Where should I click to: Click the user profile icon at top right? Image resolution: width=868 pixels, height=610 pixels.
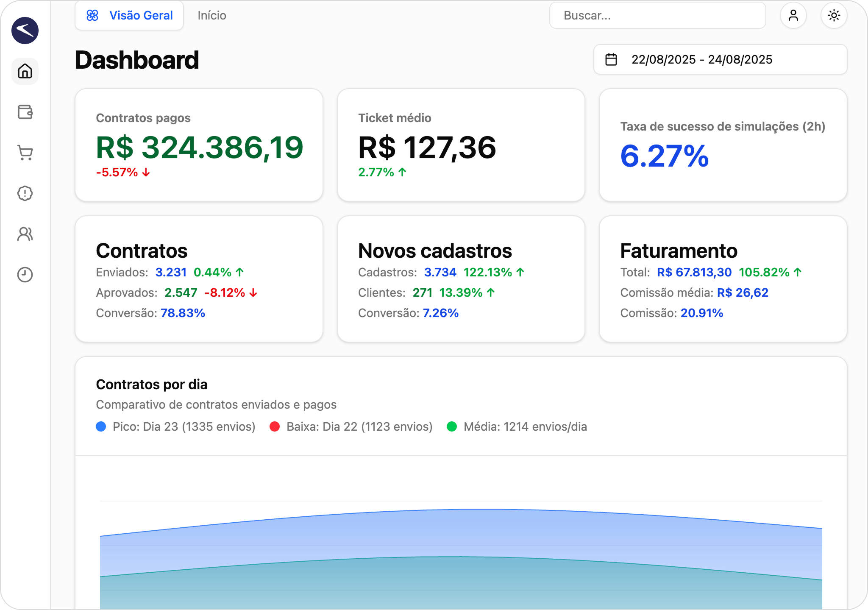tap(793, 15)
